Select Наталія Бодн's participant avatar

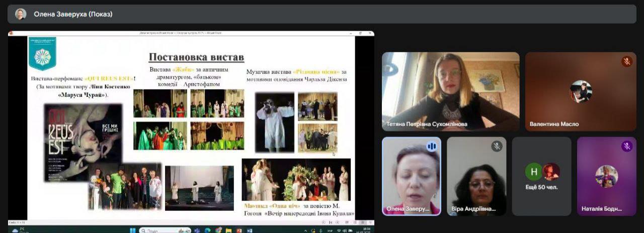tap(606, 176)
